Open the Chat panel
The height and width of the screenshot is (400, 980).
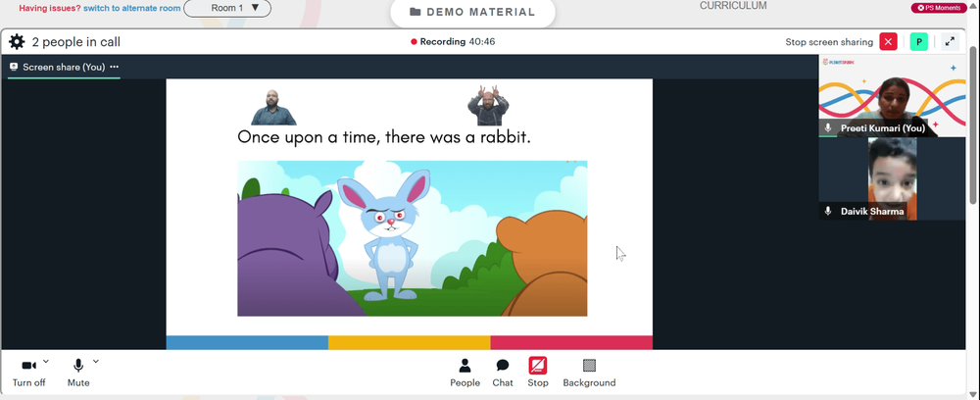(503, 373)
